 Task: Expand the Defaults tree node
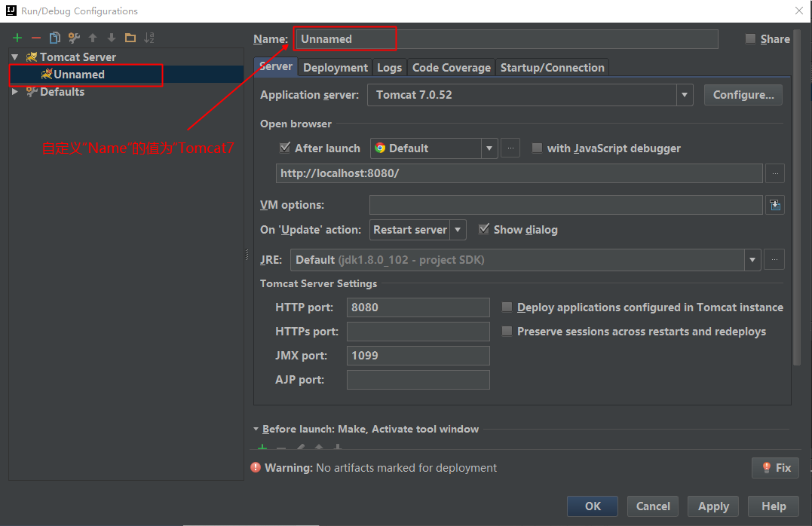pyautogui.click(x=15, y=91)
